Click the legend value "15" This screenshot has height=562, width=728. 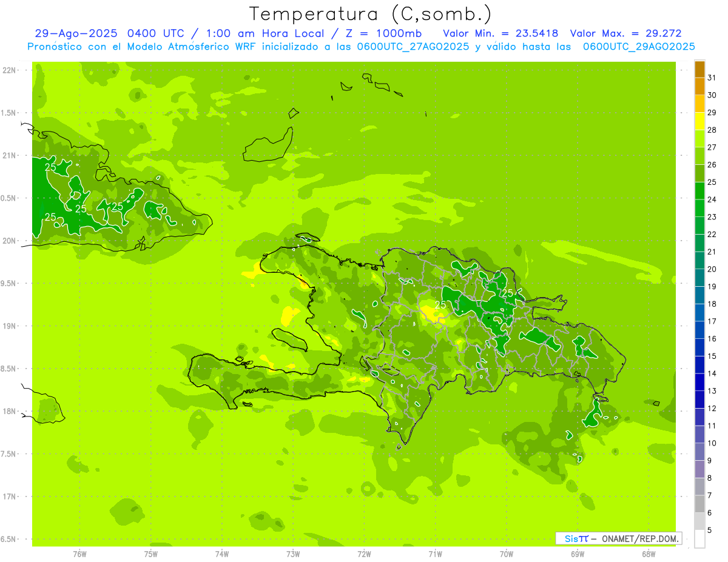click(x=712, y=356)
